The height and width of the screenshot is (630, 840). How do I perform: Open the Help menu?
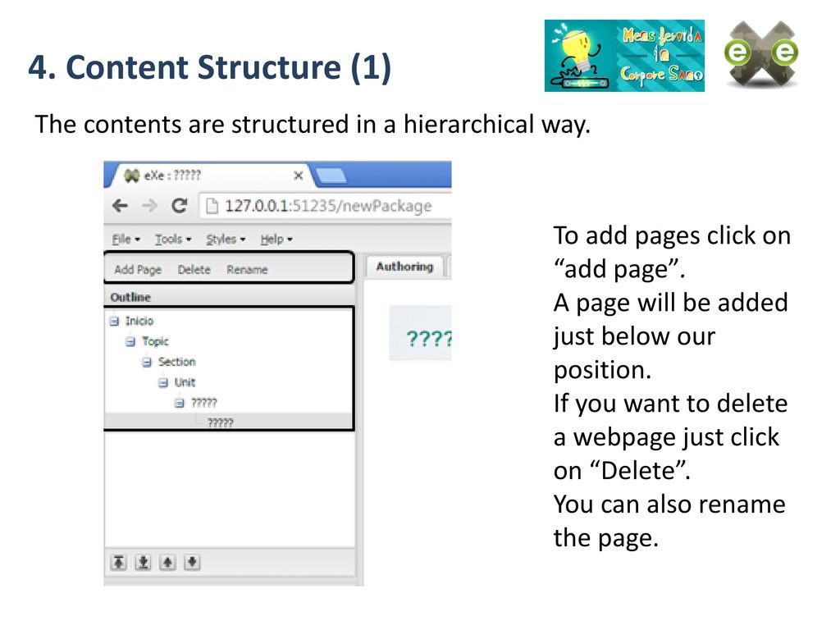coord(276,239)
